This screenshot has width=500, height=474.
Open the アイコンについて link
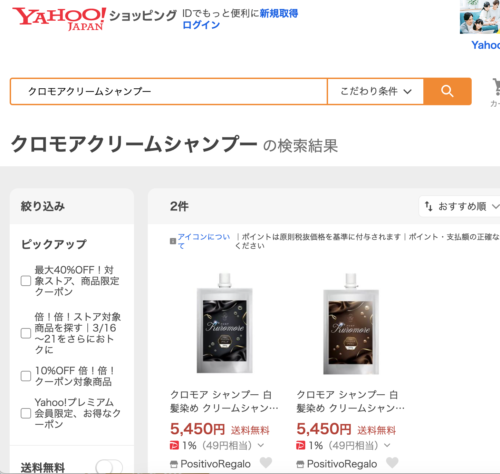(204, 241)
